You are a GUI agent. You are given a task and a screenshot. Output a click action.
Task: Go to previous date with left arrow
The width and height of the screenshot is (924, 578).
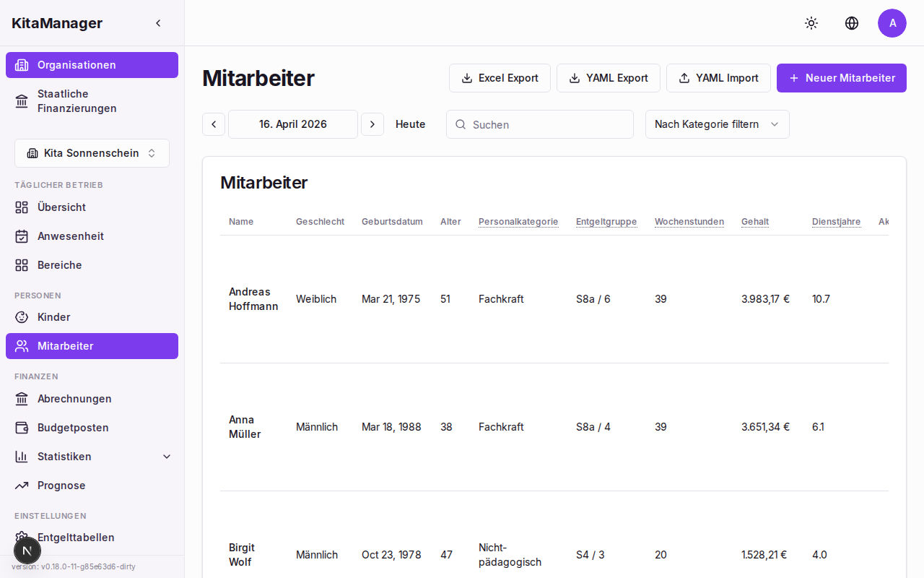coord(214,124)
